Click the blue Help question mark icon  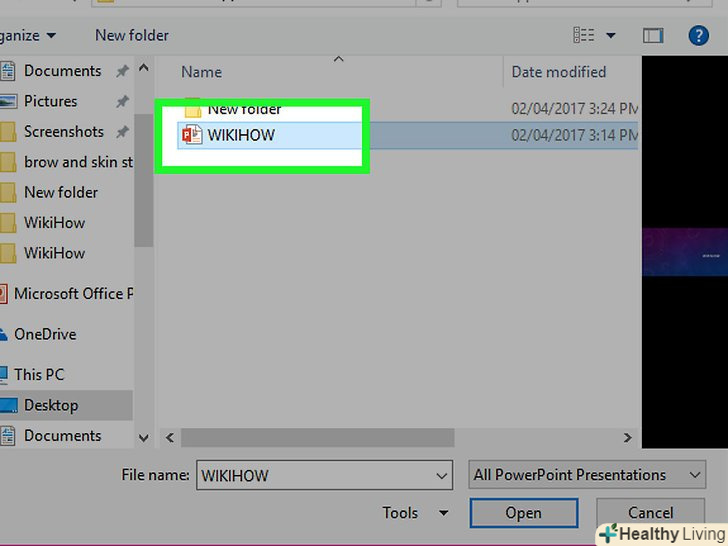(x=698, y=35)
